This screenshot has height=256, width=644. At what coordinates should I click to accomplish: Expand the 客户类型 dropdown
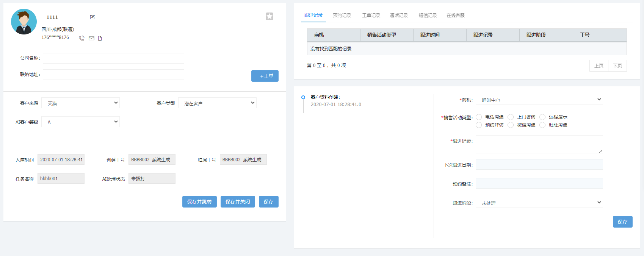coord(217,103)
